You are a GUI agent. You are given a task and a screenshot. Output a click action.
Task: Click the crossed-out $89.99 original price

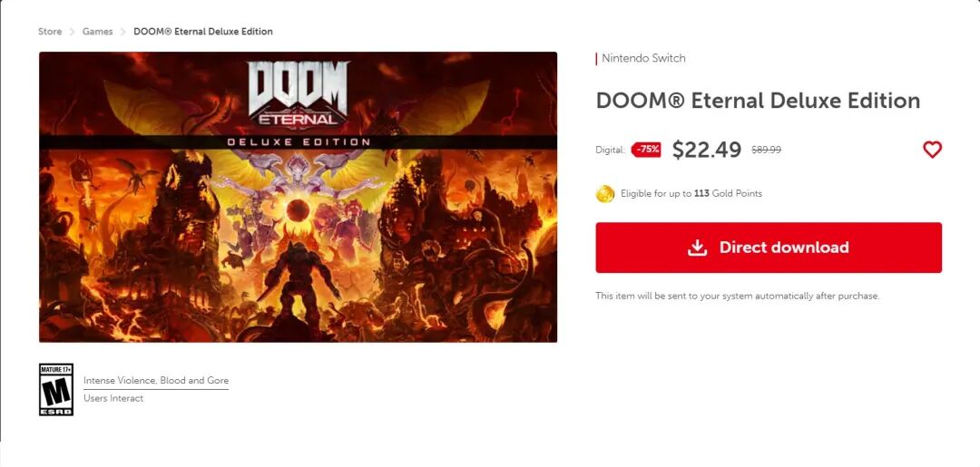[766, 150]
